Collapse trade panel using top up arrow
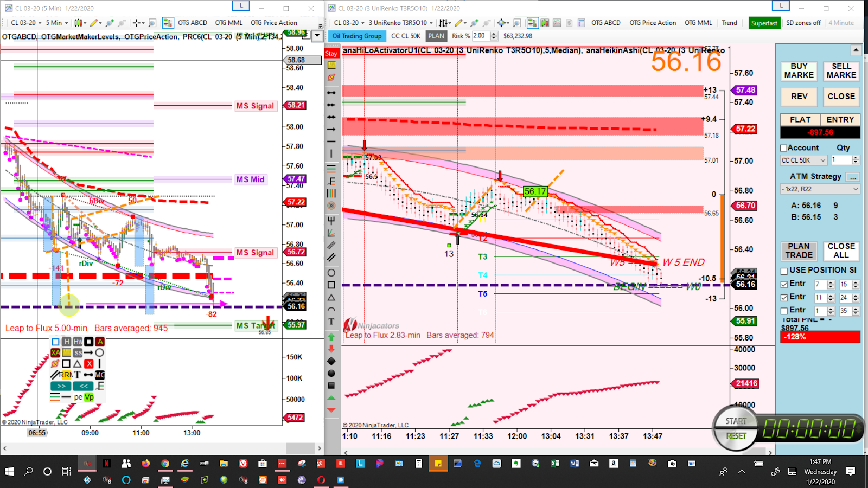 pyautogui.click(x=856, y=50)
